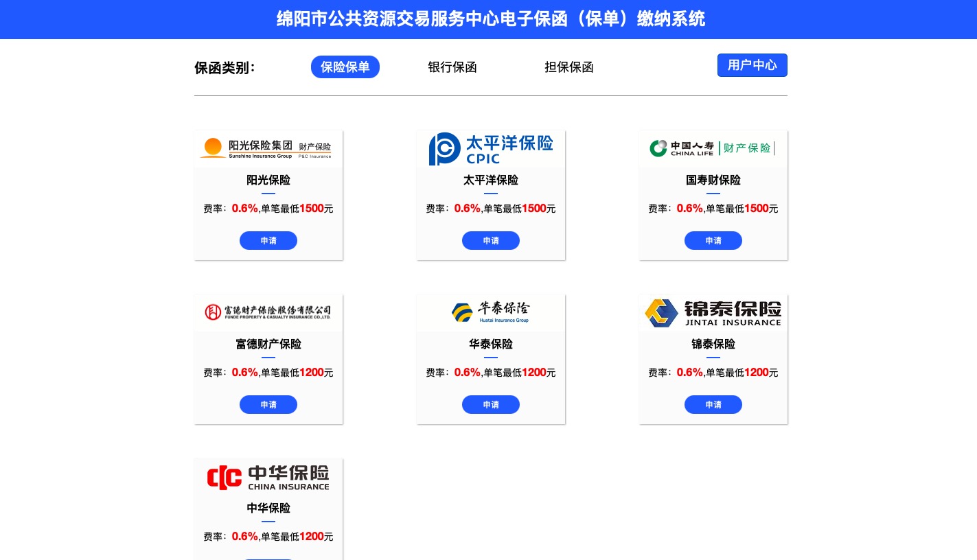
Task: Click the CIC China Insurance logo
Action: pos(268,477)
